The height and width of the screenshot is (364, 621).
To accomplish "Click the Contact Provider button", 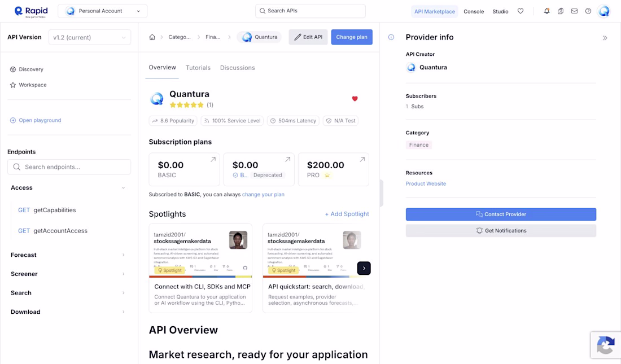I will click(x=501, y=214).
